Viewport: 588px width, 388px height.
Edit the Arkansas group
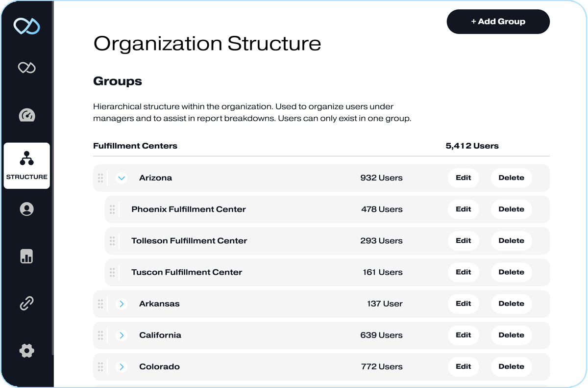click(463, 304)
